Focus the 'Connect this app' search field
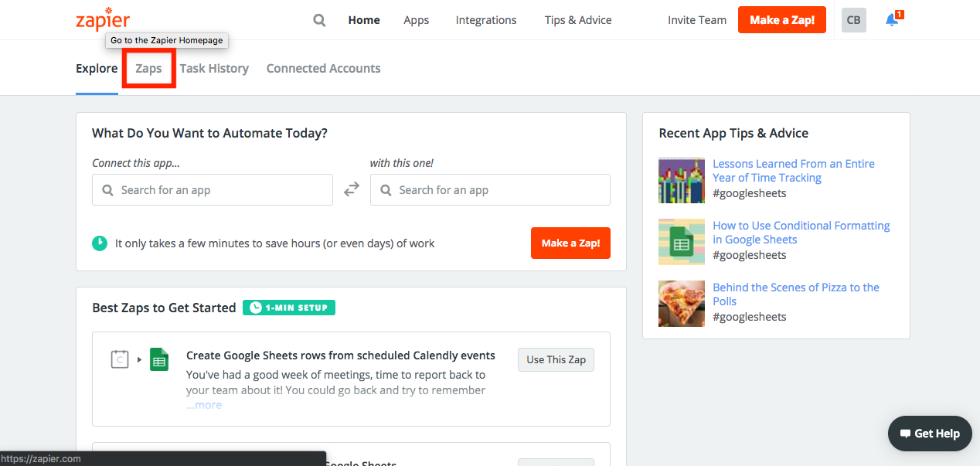 pos(213,189)
